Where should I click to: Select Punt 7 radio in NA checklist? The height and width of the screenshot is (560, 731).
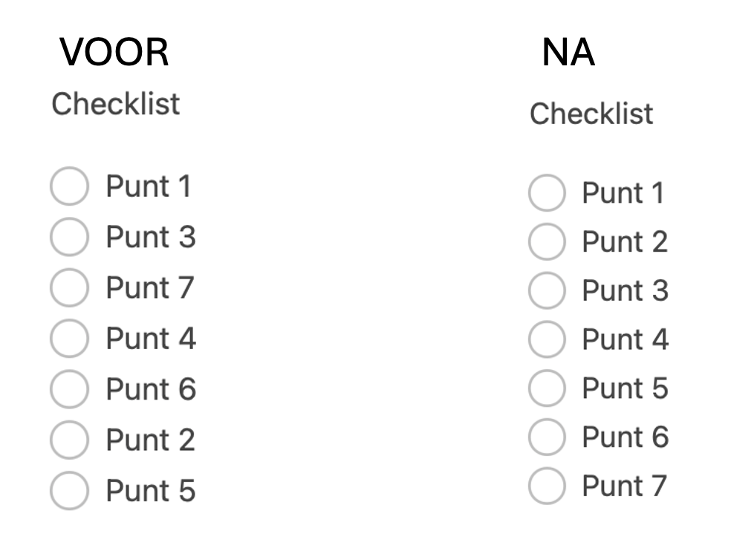[x=547, y=486]
